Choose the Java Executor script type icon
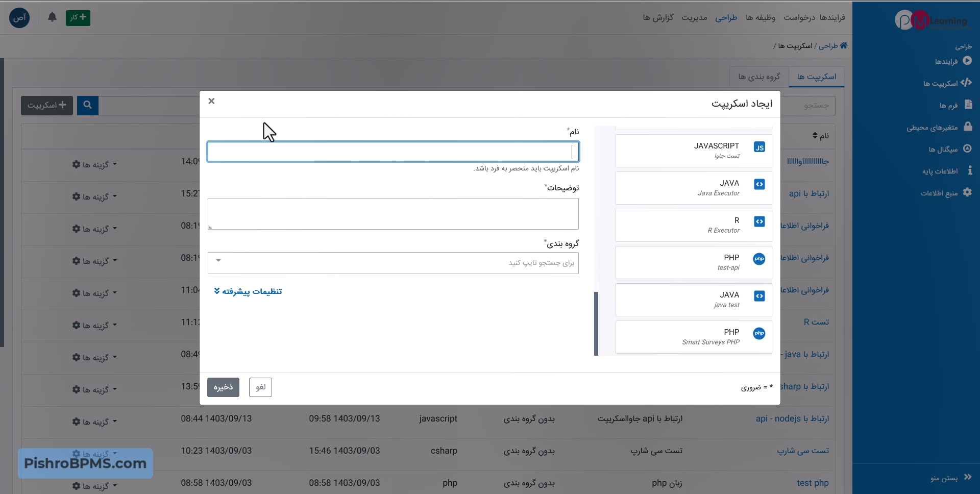The width and height of the screenshot is (980, 494). [x=759, y=185]
